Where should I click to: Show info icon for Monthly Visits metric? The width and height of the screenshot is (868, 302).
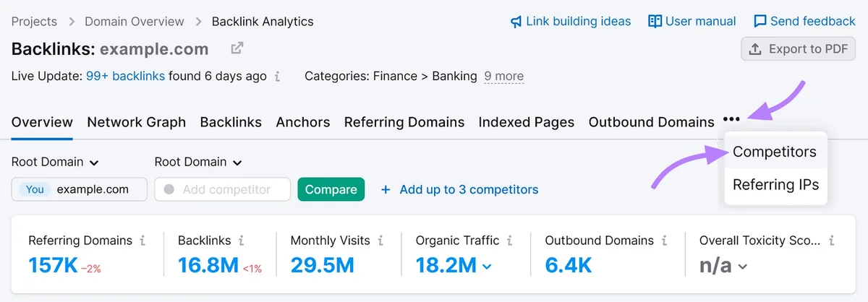[380, 241]
